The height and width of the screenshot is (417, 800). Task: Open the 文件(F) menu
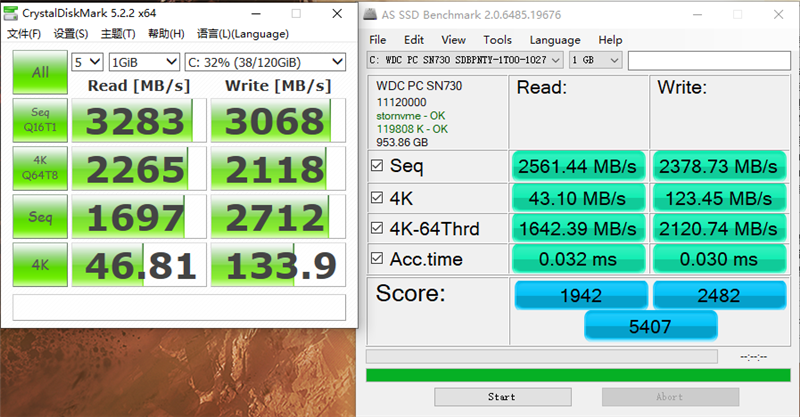coord(23,34)
